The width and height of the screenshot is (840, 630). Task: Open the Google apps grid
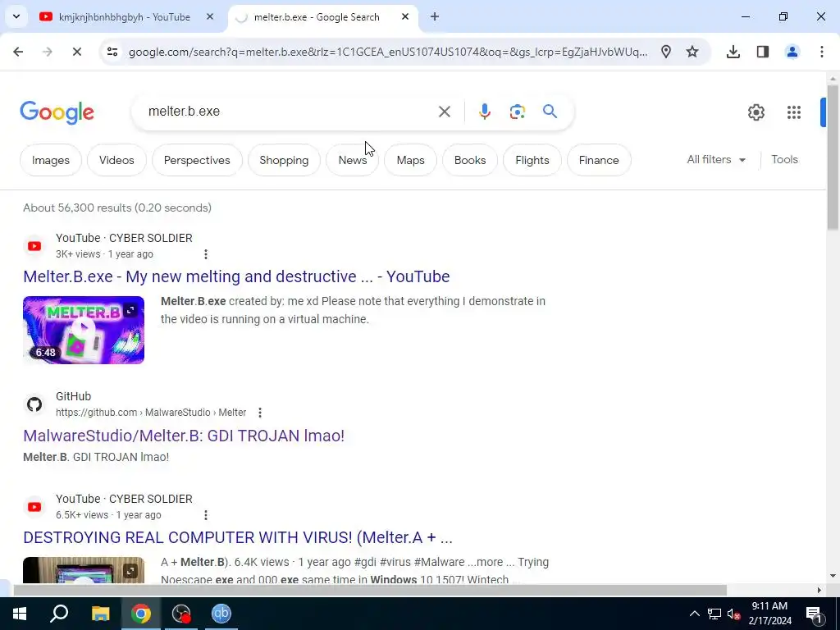(x=794, y=112)
